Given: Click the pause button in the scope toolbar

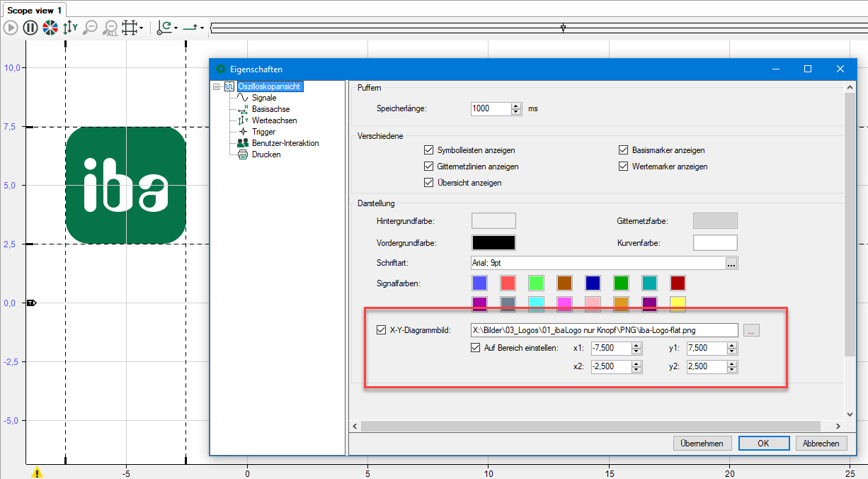Looking at the screenshot, I should [x=30, y=28].
